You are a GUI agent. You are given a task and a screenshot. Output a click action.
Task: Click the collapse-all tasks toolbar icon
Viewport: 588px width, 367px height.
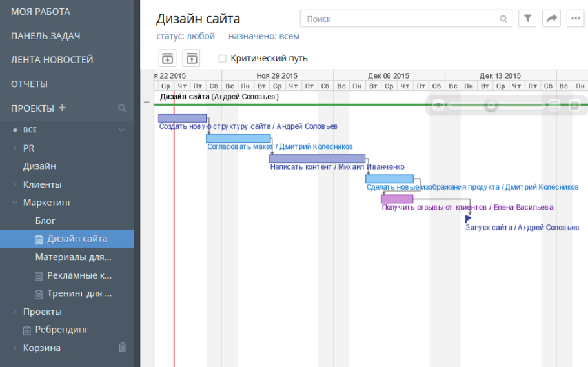(x=192, y=59)
